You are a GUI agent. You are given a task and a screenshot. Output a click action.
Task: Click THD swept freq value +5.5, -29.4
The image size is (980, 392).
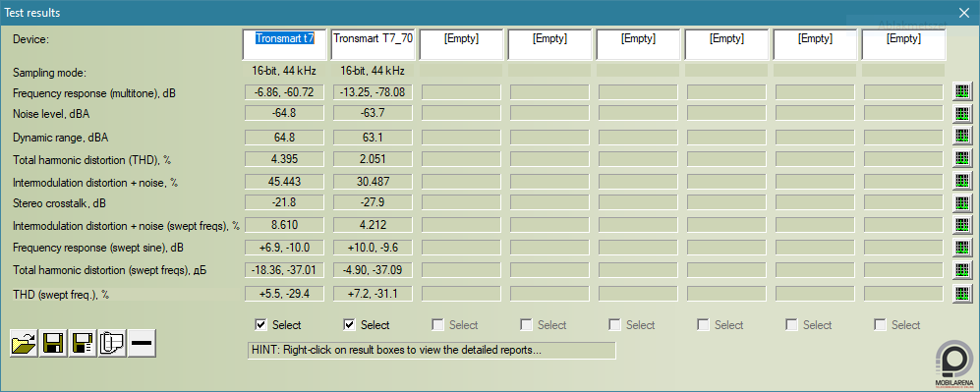[284, 294]
